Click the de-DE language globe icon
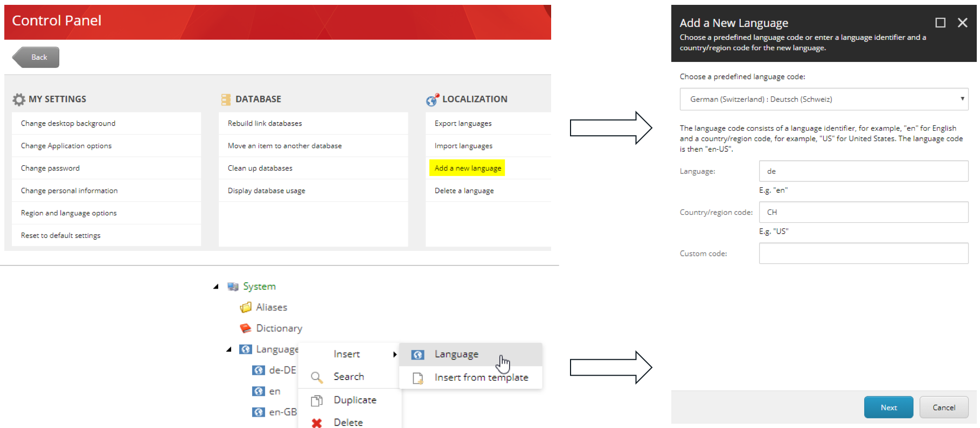The width and height of the screenshot is (980, 428). pos(259,370)
